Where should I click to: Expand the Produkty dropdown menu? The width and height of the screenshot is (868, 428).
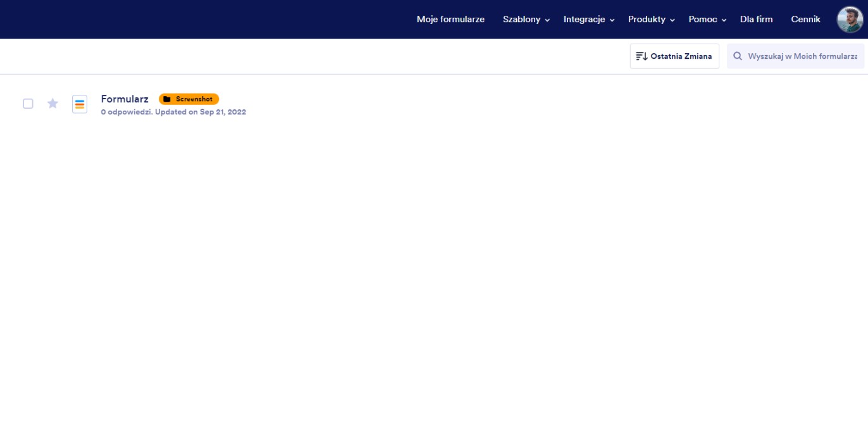pyautogui.click(x=652, y=20)
